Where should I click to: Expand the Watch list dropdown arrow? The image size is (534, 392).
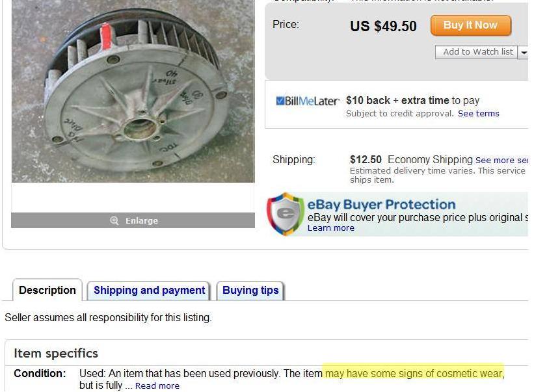coord(524,52)
